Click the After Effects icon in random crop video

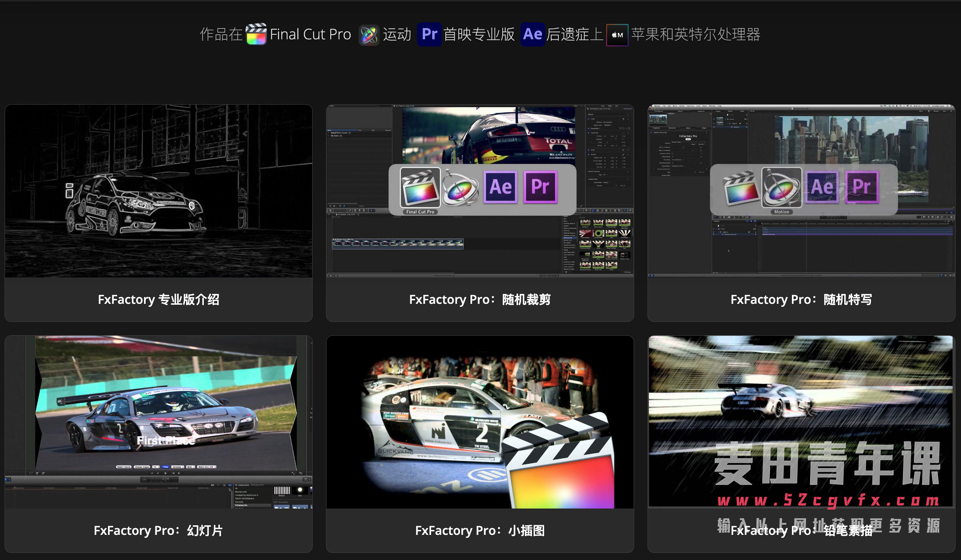(x=501, y=187)
